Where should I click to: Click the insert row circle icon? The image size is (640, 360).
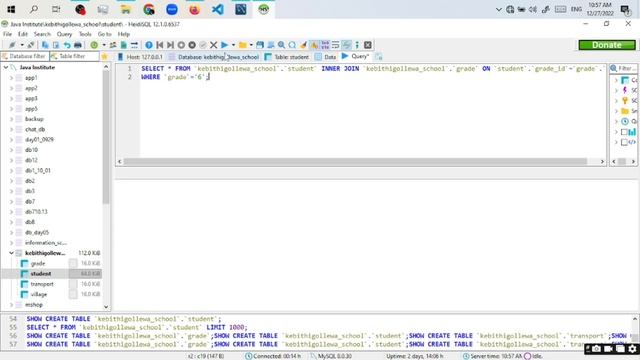[x=181, y=45]
